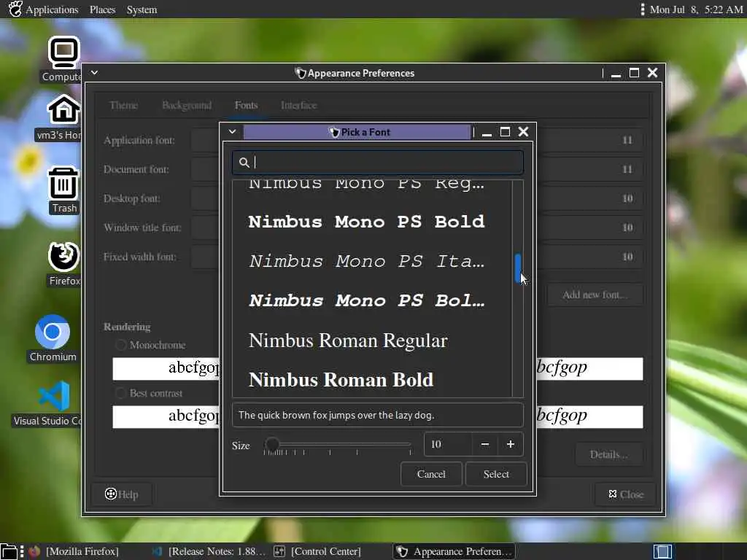Switch to Appearance Preferences taskbar entry
Image resolution: width=747 pixels, height=560 pixels.
[454, 551]
